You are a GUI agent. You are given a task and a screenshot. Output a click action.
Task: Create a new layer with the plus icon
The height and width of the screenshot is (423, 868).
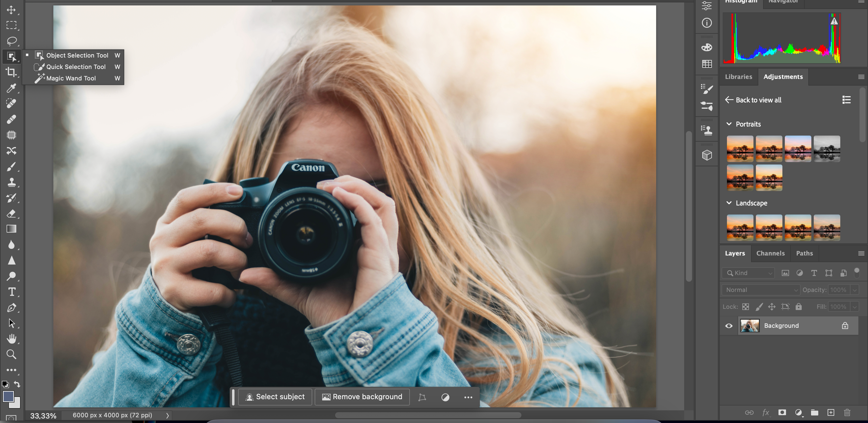(x=831, y=412)
